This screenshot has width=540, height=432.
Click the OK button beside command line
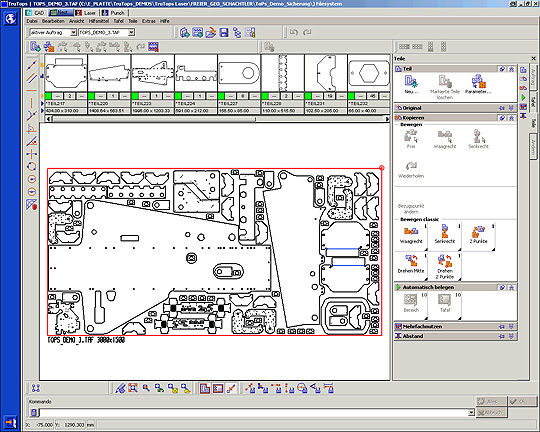pyautogui.click(x=523, y=401)
